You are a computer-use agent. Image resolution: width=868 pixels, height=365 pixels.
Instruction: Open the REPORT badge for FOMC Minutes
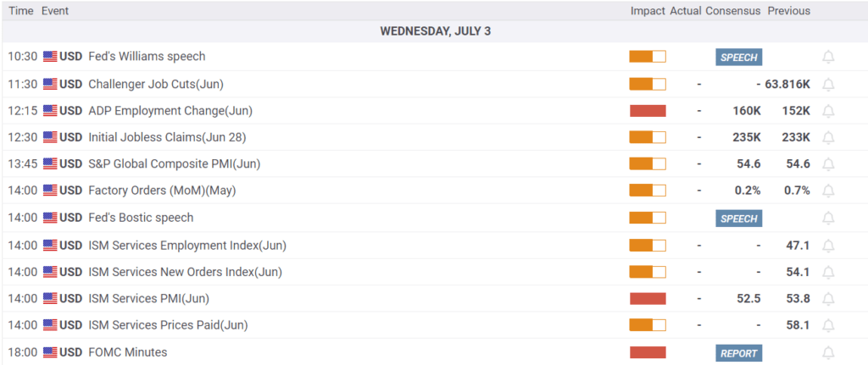coord(738,353)
